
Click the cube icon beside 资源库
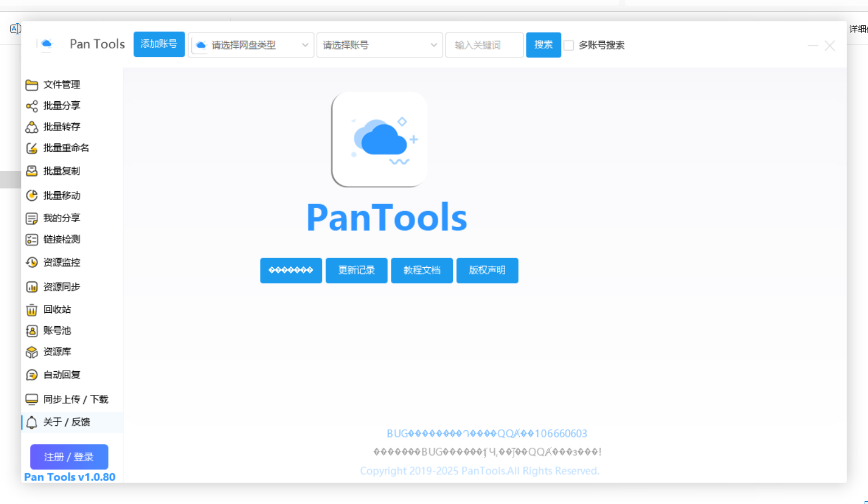(x=32, y=352)
